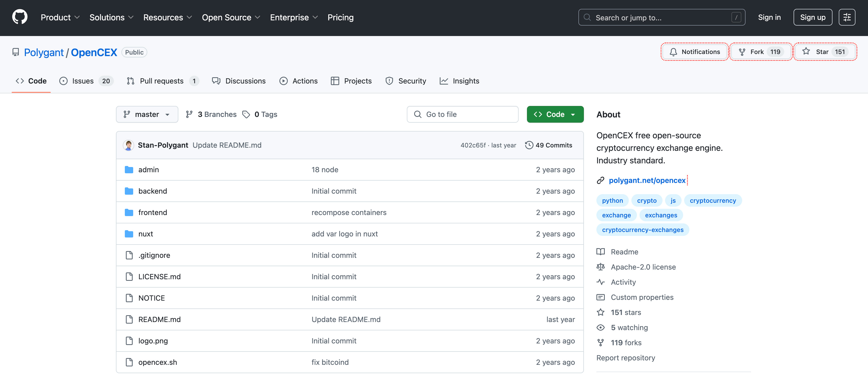Open the opencex.sh file

point(157,362)
